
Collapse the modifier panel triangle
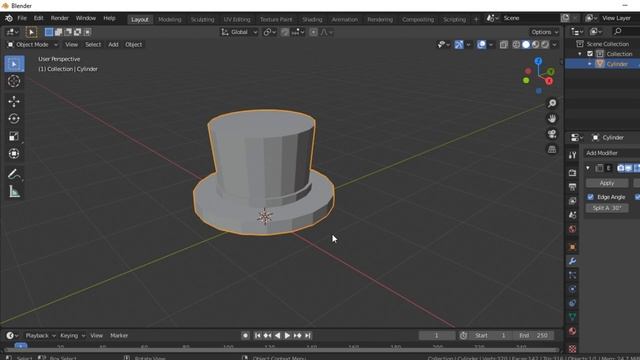pos(588,168)
